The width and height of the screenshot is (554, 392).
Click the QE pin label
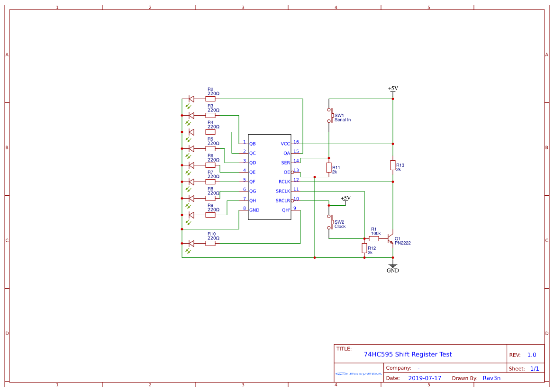(x=252, y=173)
